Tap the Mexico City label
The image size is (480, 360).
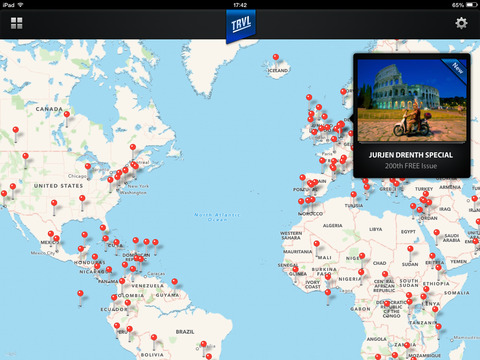click(43, 253)
